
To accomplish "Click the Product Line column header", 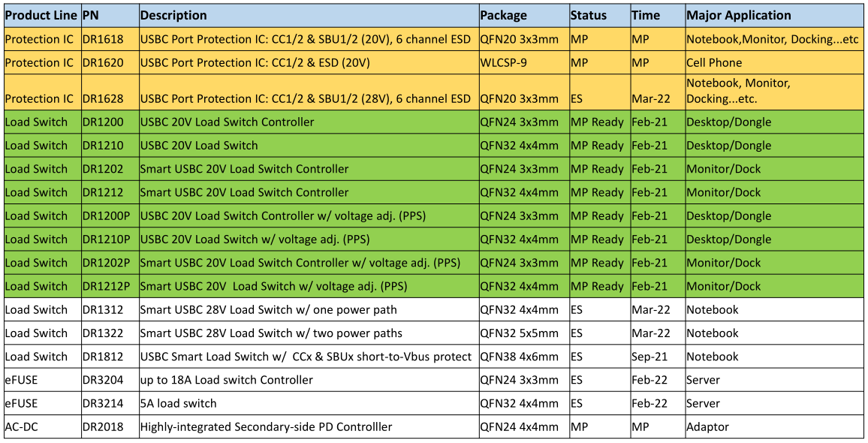I will click(x=43, y=16).
